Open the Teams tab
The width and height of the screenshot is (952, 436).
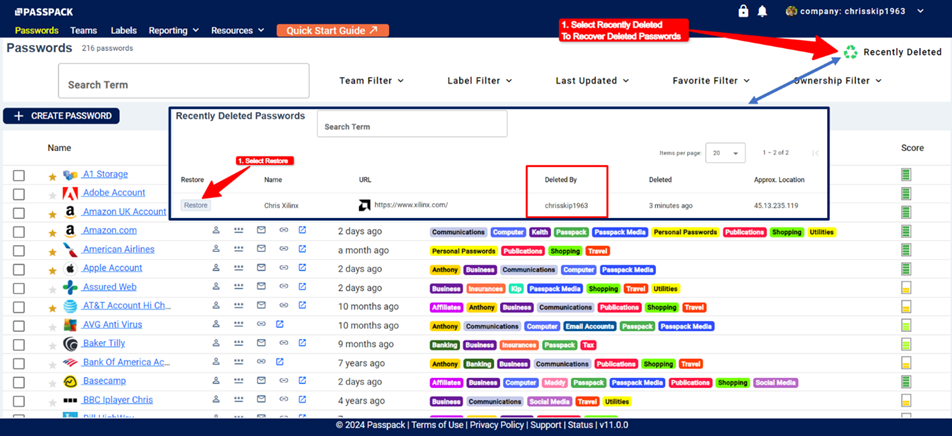(x=84, y=30)
